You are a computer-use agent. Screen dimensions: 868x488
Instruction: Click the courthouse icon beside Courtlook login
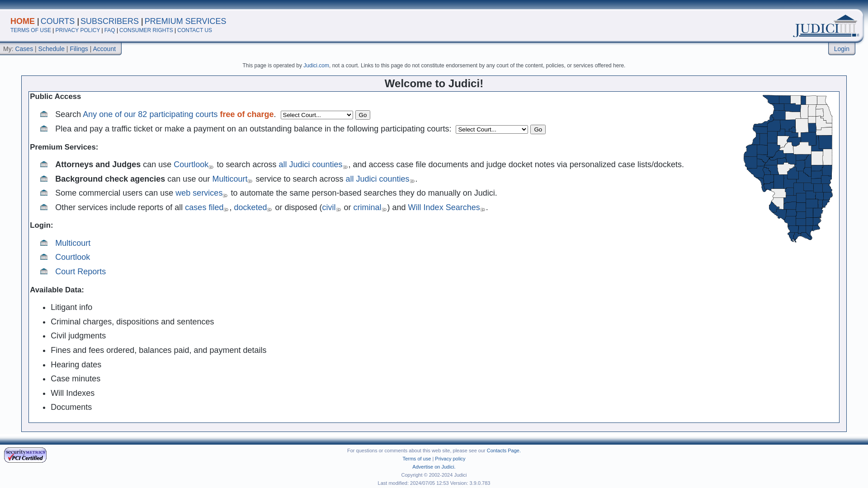tap(44, 257)
